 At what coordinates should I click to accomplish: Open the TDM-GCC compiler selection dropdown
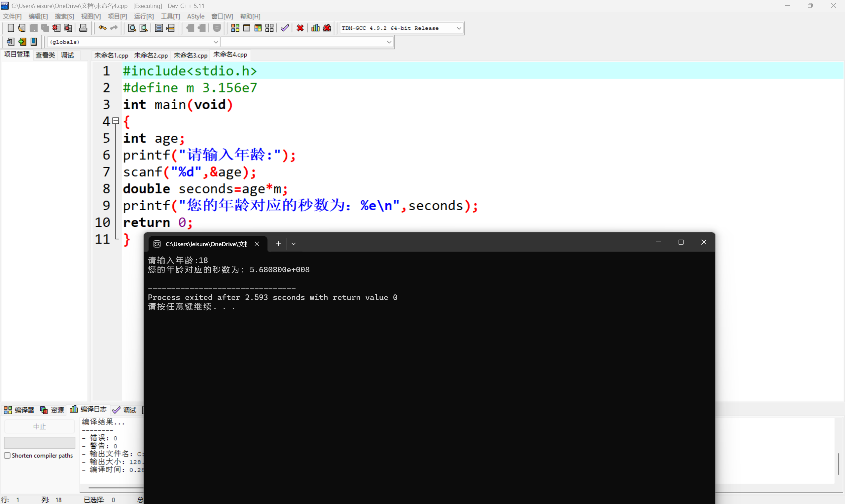point(459,28)
